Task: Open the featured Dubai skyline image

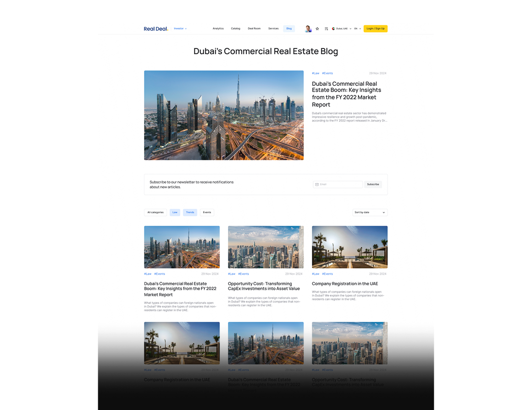Action: coord(224,115)
